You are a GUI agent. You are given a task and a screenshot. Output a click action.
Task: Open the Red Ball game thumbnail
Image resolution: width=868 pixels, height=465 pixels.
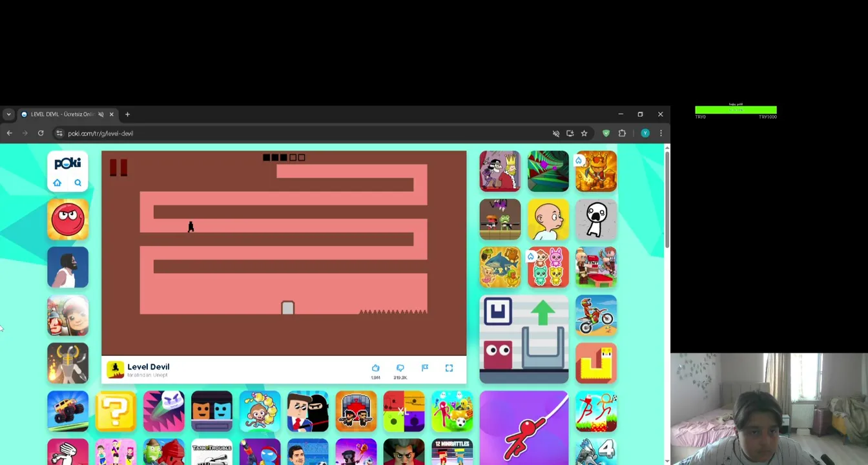click(x=68, y=219)
